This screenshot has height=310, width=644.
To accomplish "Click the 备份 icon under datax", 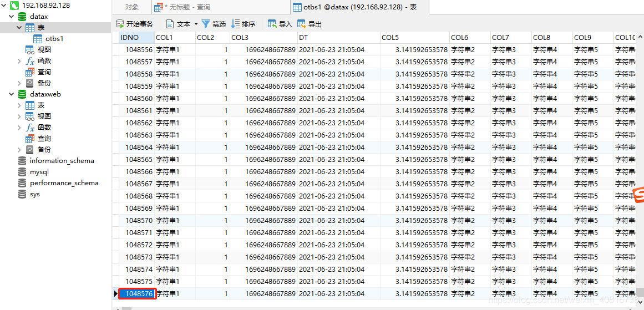I will pyautogui.click(x=30, y=83).
